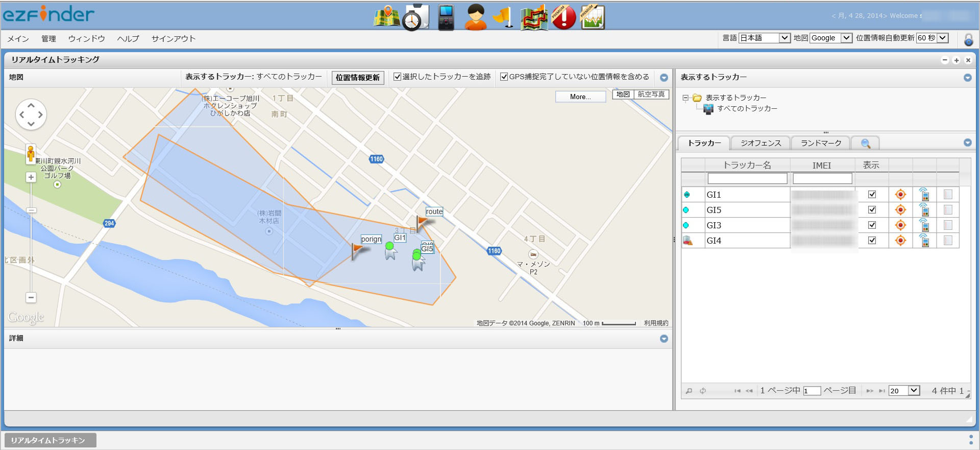Click the red alert exclamation icon
Image resolution: width=980 pixels, height=450 pixels.
tap(563, 17)
